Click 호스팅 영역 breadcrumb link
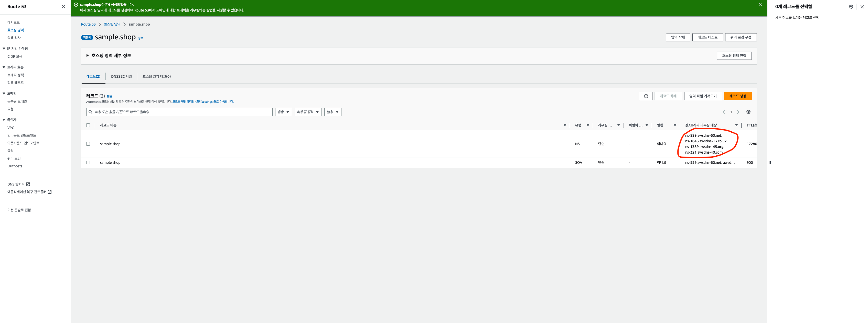 pos(112,24)
